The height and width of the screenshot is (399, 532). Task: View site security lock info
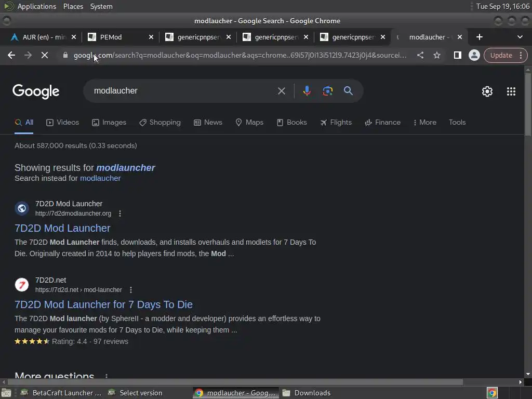(65, 55)
